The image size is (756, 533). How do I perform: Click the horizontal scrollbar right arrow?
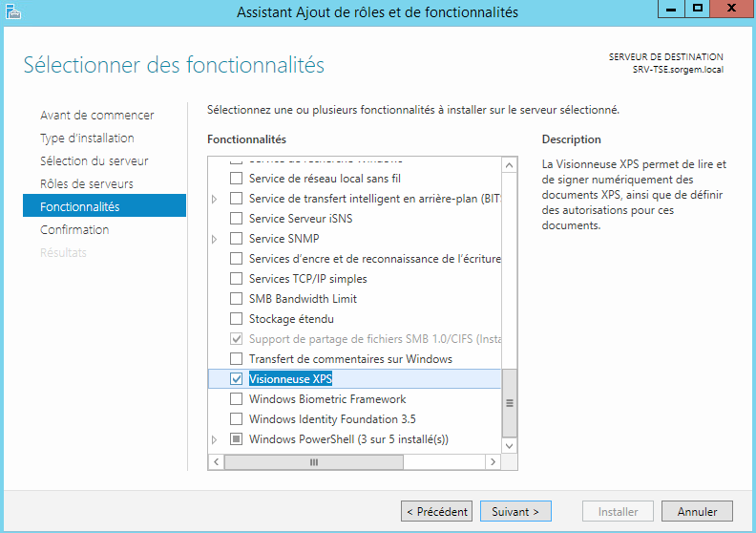pyautogui.click(x=493, y=462)
